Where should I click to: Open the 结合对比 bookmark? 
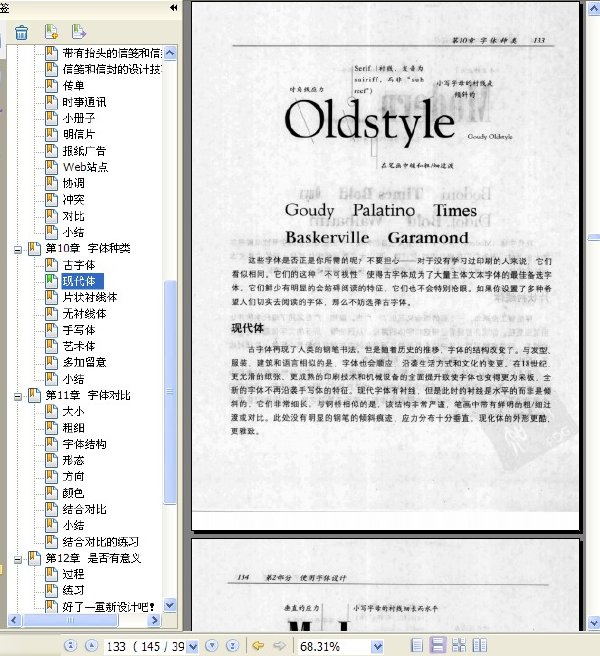point(85,509)
